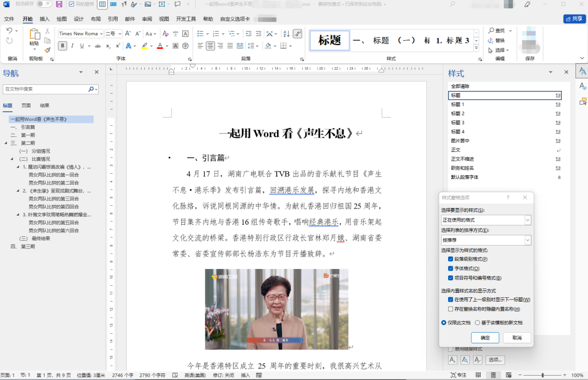Collapse the 比赛情况 heading in navigation

coord(13,159)
